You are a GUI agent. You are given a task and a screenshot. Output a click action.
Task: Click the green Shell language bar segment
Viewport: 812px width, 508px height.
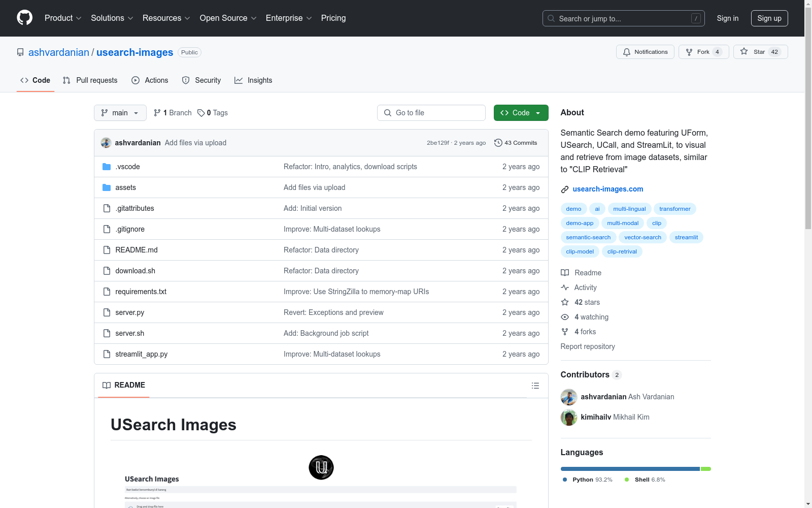[706, 469]
